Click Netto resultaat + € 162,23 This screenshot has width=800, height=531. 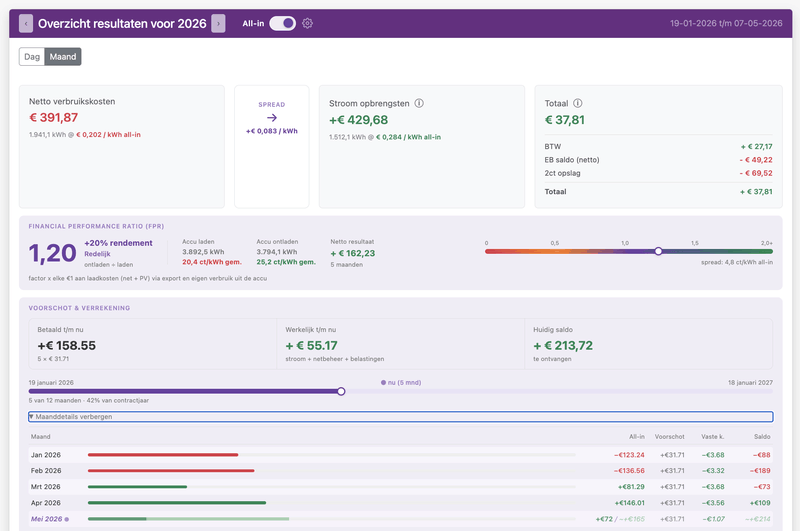pyautogui.click(x=353, y=254)
